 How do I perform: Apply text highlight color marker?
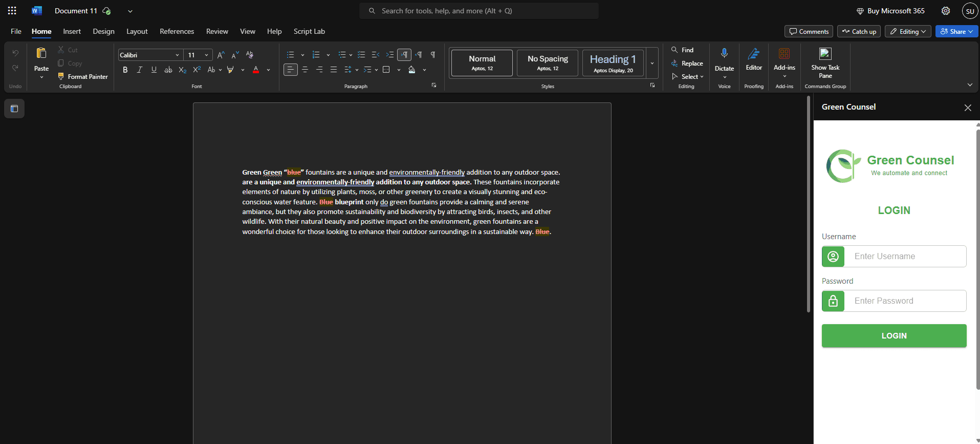click(230, 70)
